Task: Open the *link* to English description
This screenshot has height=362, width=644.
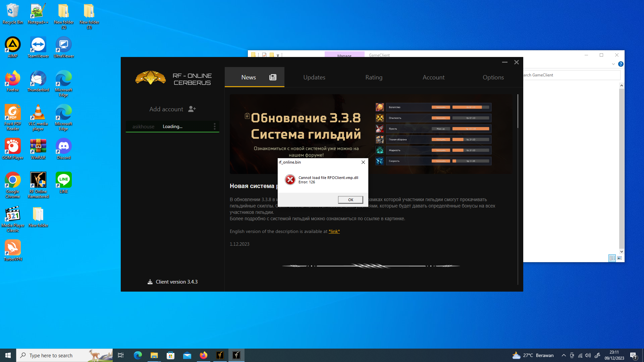Action: [334, 231]
